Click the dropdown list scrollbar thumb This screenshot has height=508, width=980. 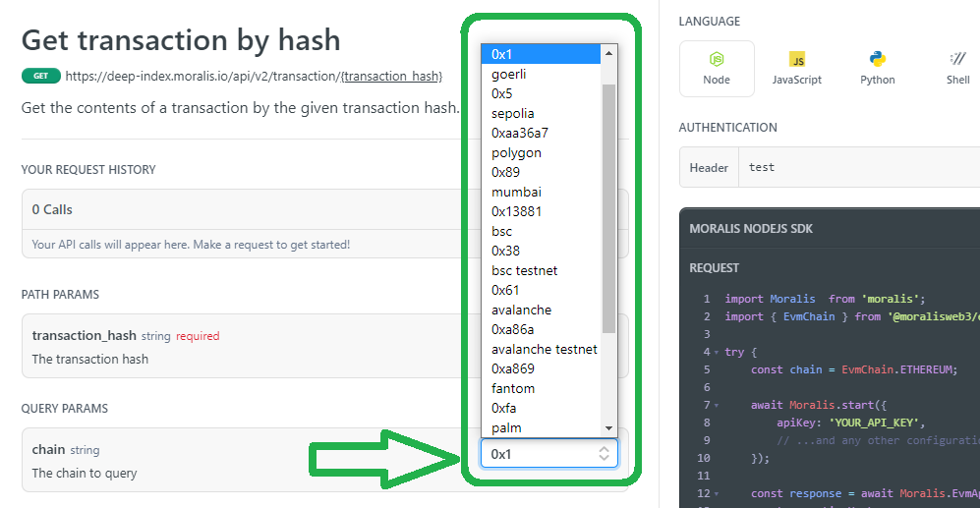pos(608,208)
